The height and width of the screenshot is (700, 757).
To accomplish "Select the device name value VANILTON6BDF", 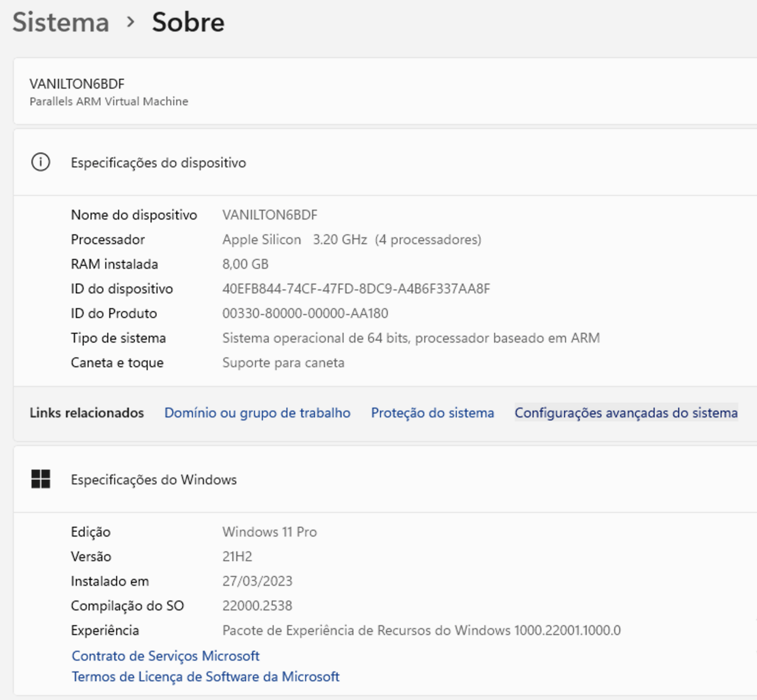I will 270,215.
